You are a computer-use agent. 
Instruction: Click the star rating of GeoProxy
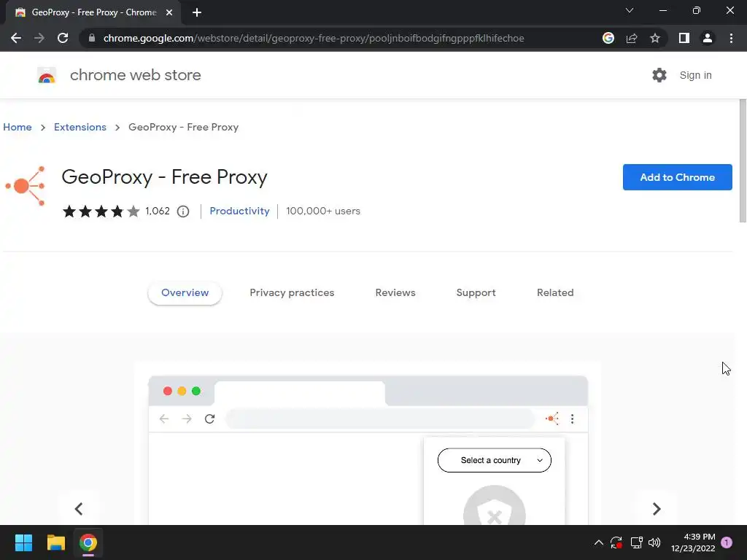[x=101, y=211]
